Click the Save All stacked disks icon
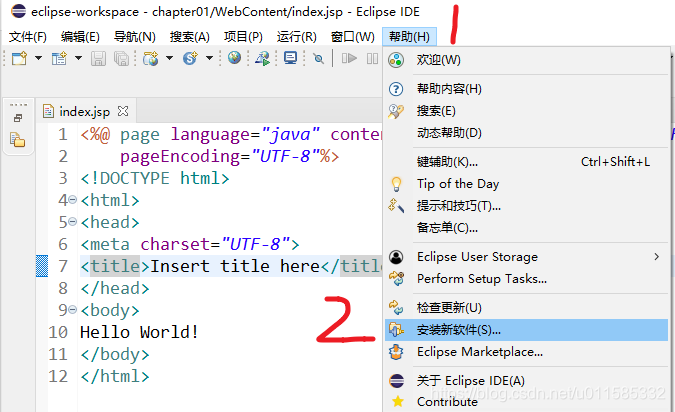Viewport: 675px width, 412px height. pos(121,58)
